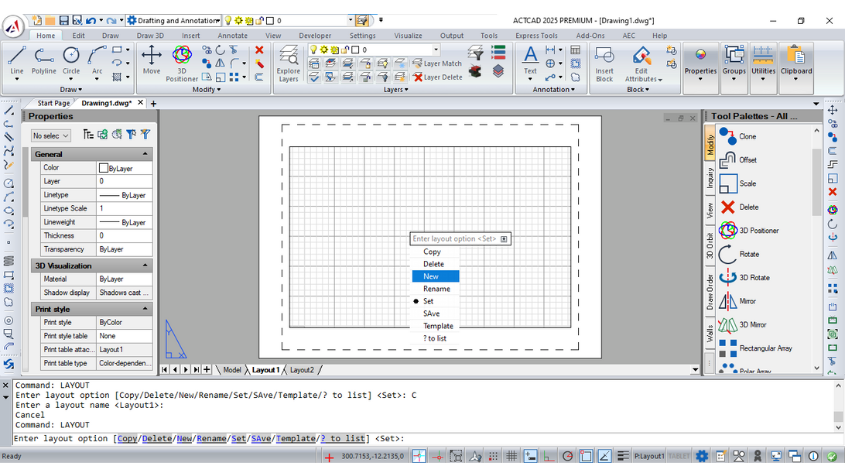Open the 3D Positioner tool
The image size is (845, 475).
[x=182, y=63]
